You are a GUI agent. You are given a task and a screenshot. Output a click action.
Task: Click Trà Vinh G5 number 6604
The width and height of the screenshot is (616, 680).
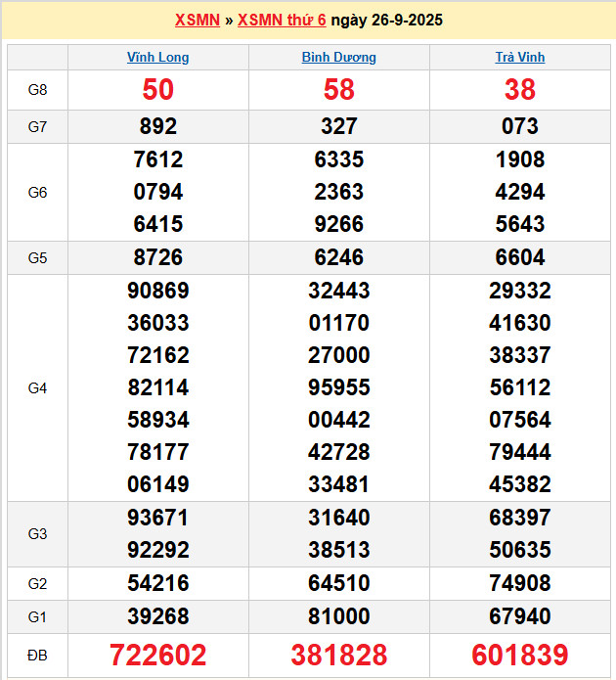pos(520,258)
